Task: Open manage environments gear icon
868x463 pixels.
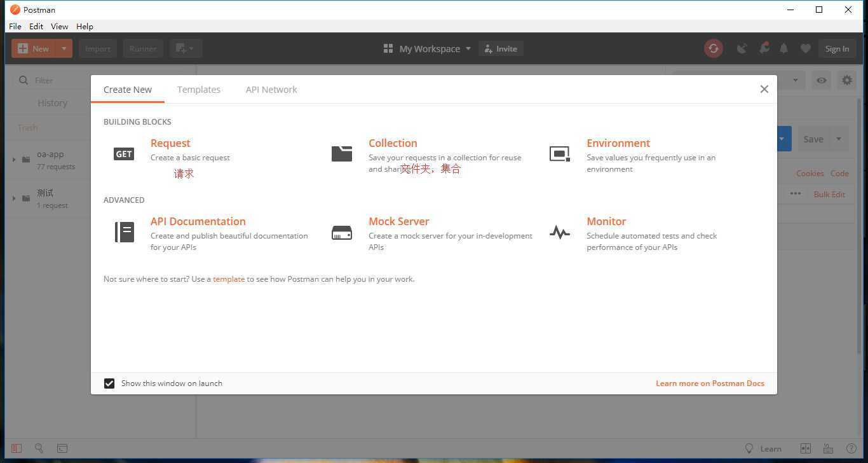Action: coord(847,80)
